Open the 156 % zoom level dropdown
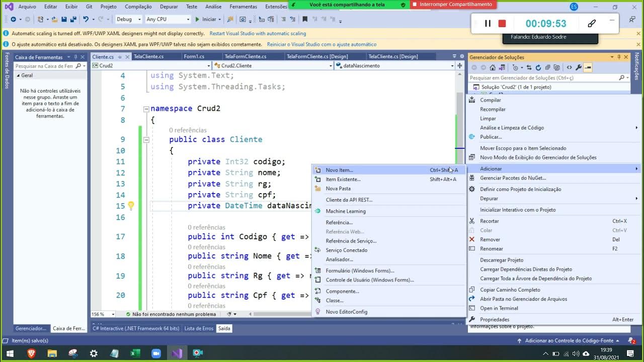 [x=104, y=314]
